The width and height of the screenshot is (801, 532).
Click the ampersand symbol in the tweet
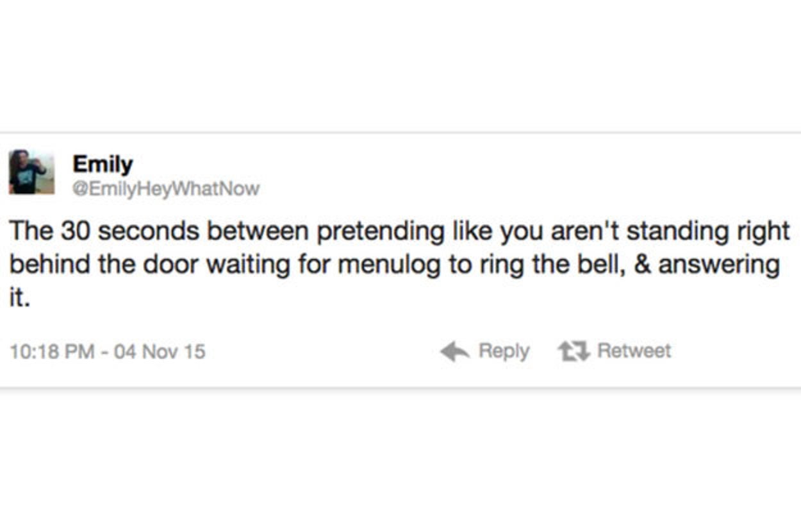(x=642, y=264)
